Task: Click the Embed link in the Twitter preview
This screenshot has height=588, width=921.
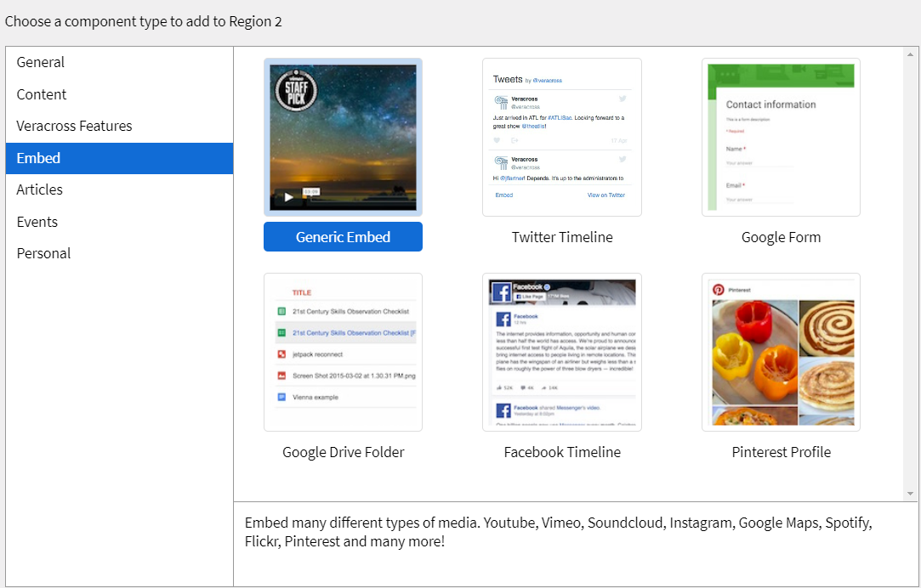Action: (x=503, y=195)
